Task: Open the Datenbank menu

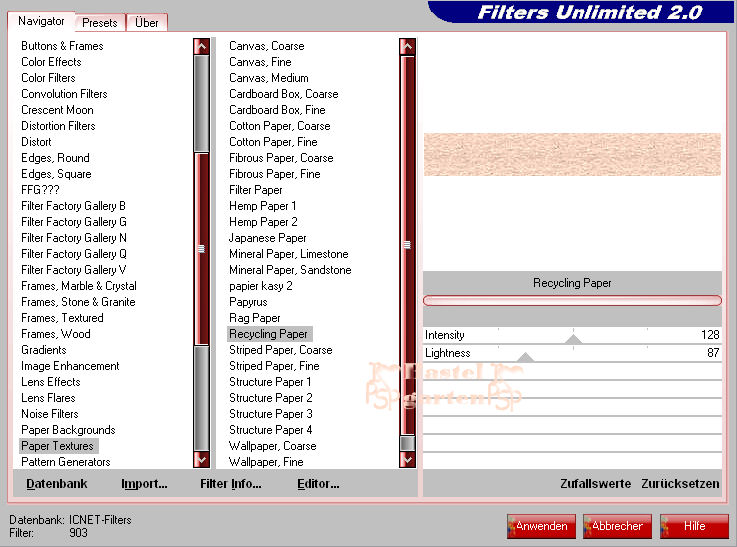Action: coord(57,484)
